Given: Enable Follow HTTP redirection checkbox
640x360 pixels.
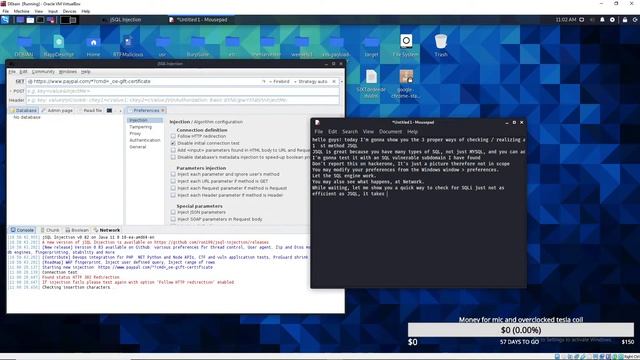Looking at the screenshot, I should pyautogui.click(x=173, y=136).
